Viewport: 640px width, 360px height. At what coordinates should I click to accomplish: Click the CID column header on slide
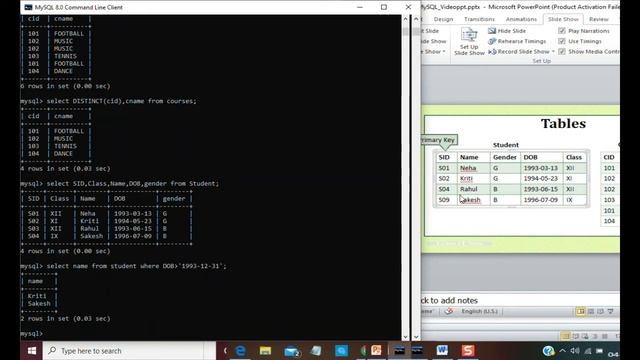tap(609, 157)
